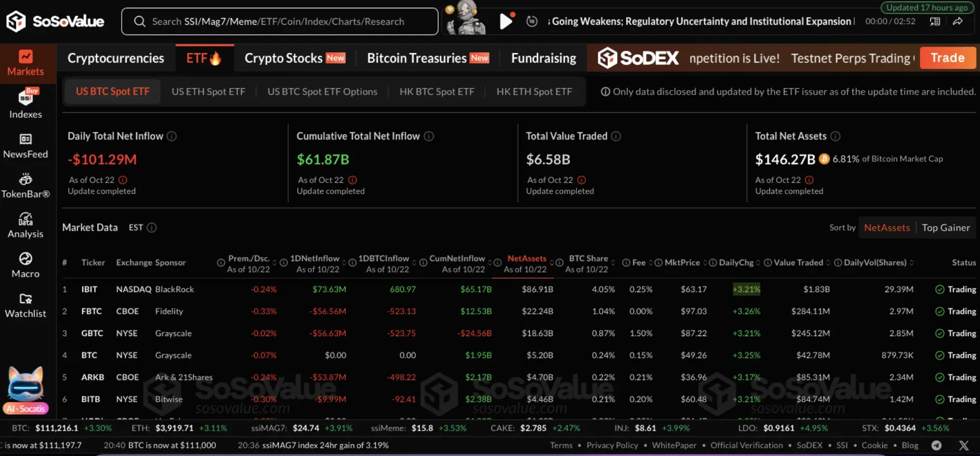This screenshot has width=980, height=456.
Task: Switch to US ETH Spot ETF
Action: (209, 92)
